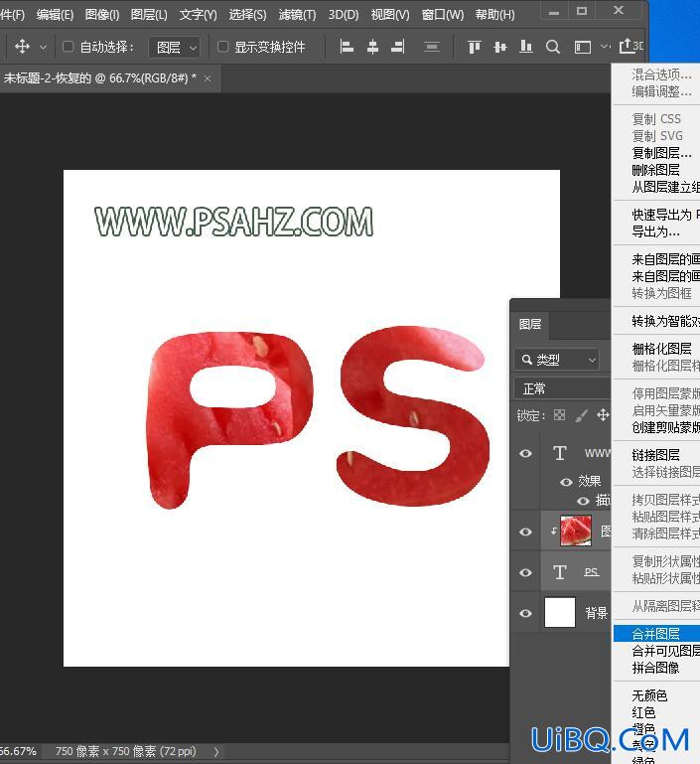Enable the 自动选择 checkbox
The image size is (700, 764).
[69, 47]
